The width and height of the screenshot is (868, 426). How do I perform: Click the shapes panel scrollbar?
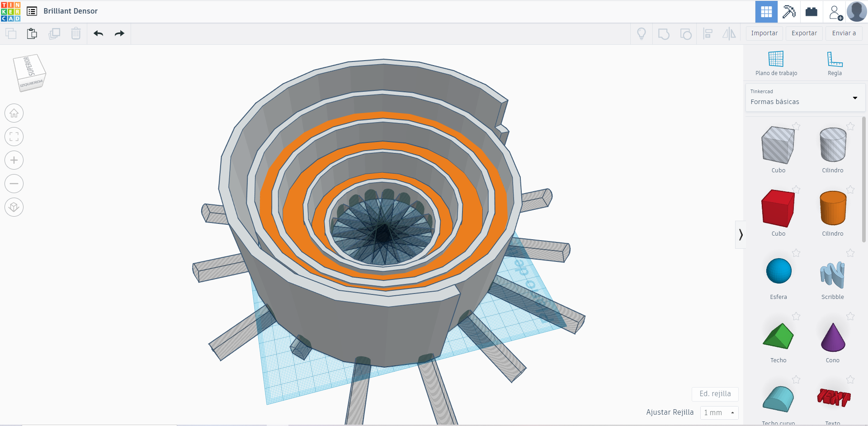(864, 179)
